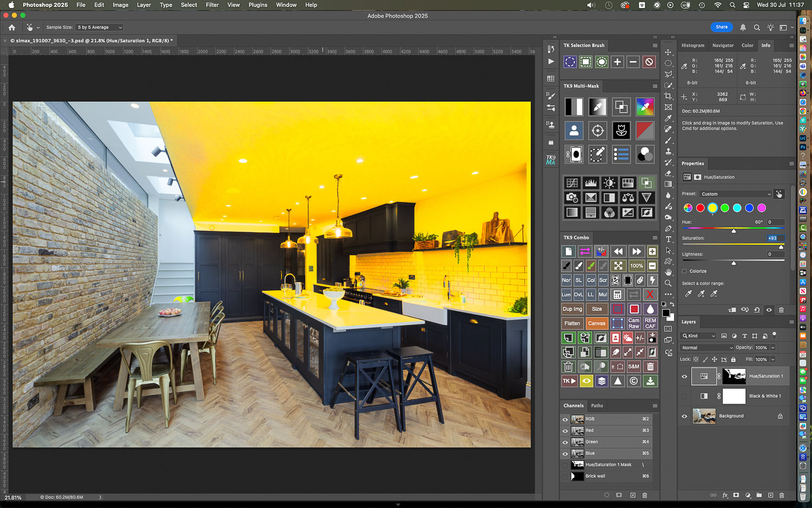Open the Plugins menu

point(258,5)
